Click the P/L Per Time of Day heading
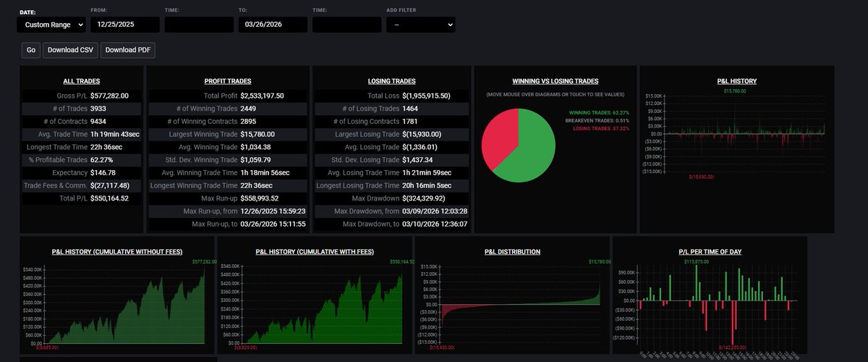868x362 pixels. pyautogui.click(x=710, y=252)
